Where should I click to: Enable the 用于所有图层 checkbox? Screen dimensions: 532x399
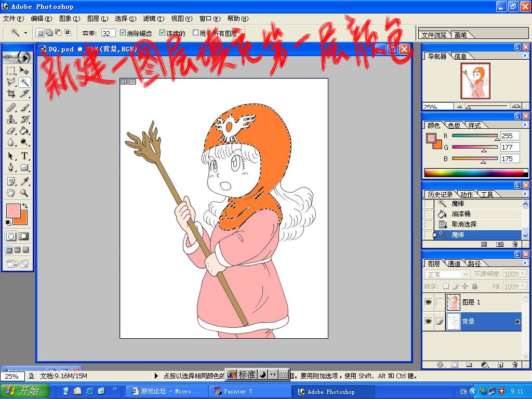coord(195,33)
